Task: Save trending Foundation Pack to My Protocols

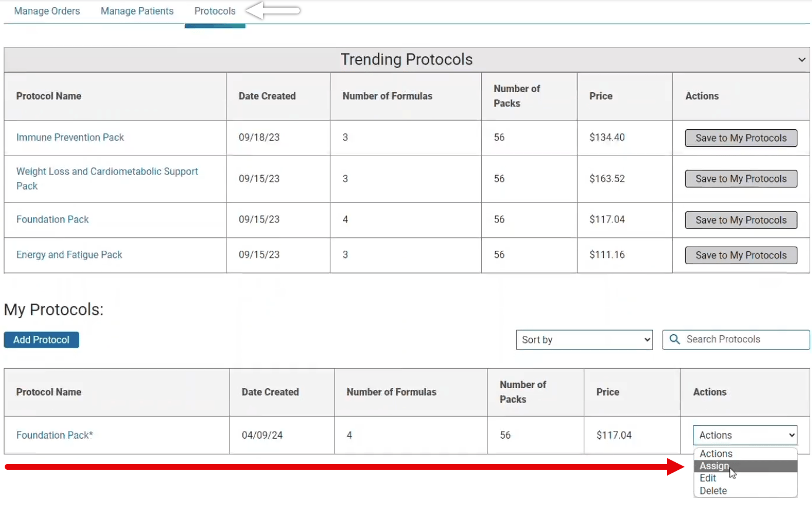Action: 741,220
